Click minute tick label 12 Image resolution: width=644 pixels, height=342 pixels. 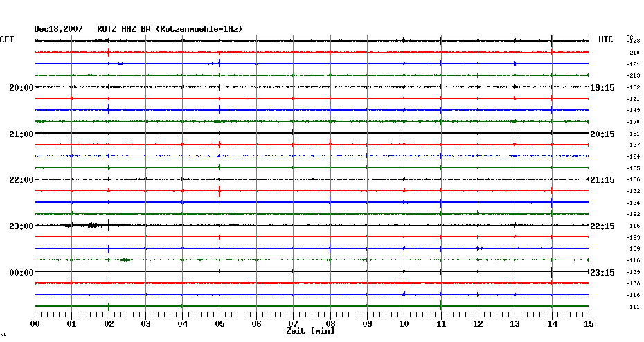pyautogui.click(x=478, y=324)
